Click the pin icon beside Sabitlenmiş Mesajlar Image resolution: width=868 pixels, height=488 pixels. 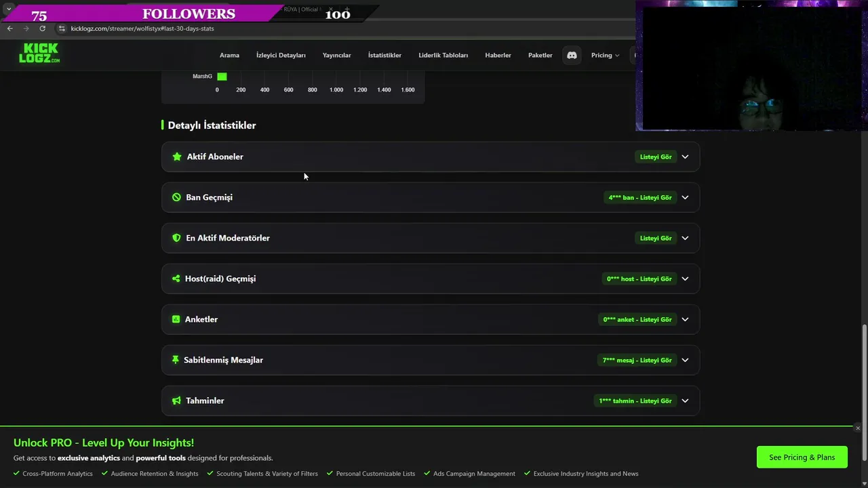tap(175, 360)
